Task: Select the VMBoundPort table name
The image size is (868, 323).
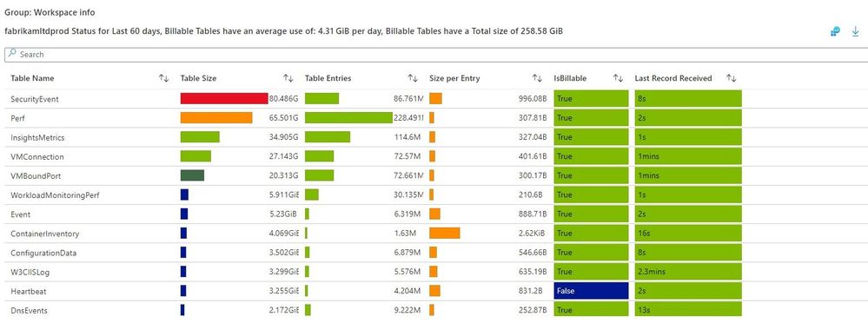Action: [36, 176]
